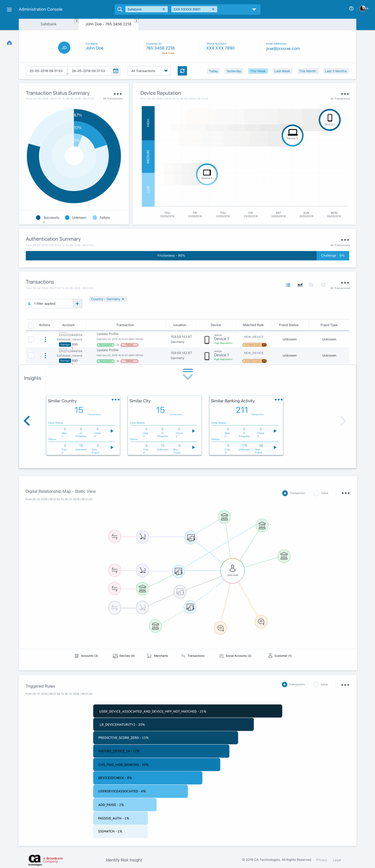Select Value radio in Triggered Rules
375x868 pixels.
[x=316, y=684]
